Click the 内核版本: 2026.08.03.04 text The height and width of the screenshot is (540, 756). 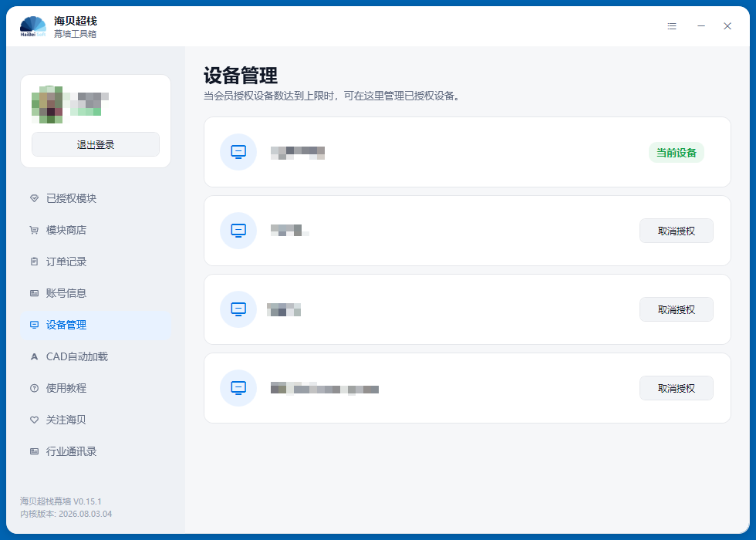66,514
